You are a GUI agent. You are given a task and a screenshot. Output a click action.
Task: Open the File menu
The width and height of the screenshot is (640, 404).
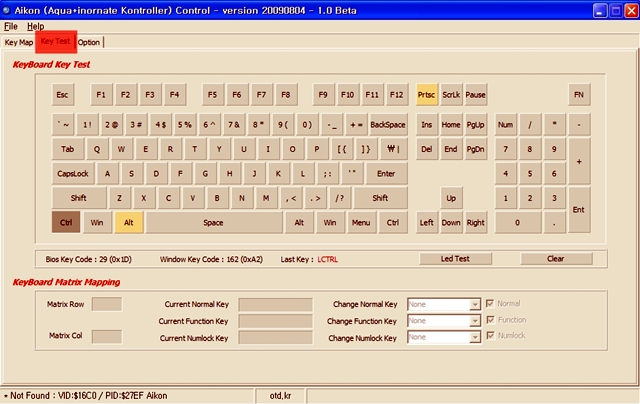[11, 27]
